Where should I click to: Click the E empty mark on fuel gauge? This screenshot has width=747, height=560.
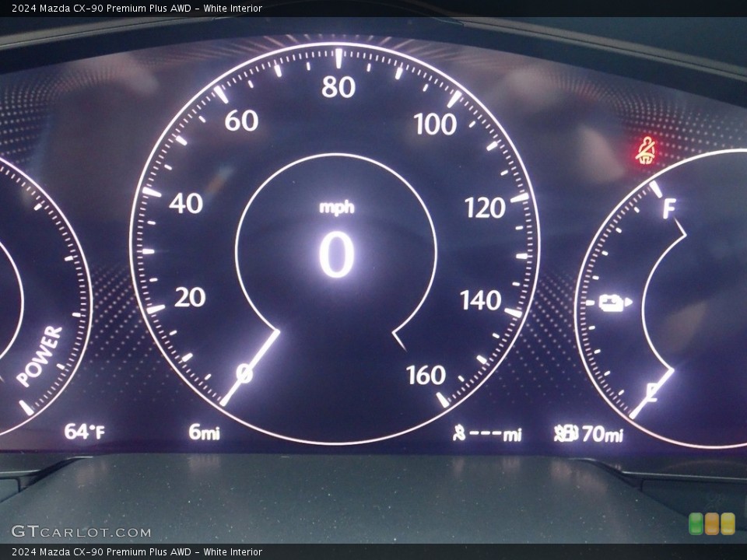[652, 392]
